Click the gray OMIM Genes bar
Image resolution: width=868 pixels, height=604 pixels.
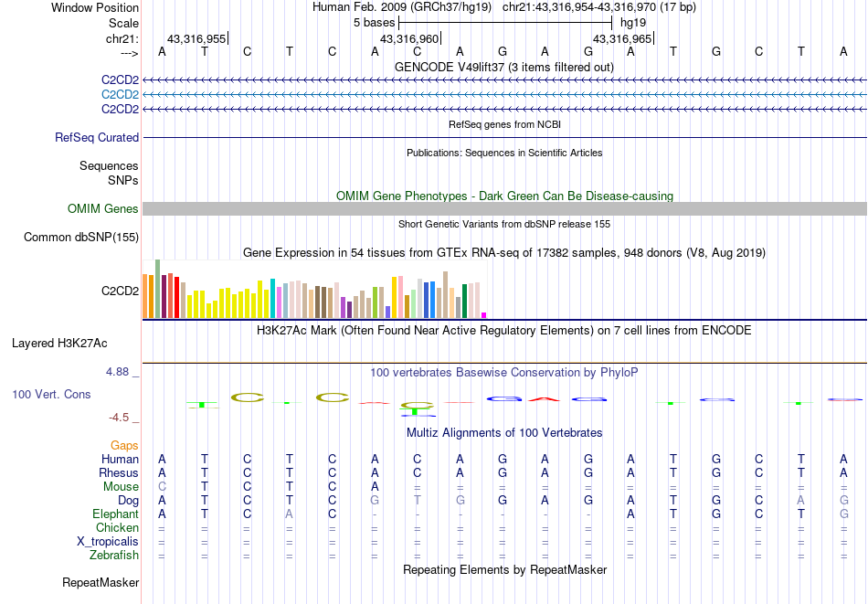point(504,208)
